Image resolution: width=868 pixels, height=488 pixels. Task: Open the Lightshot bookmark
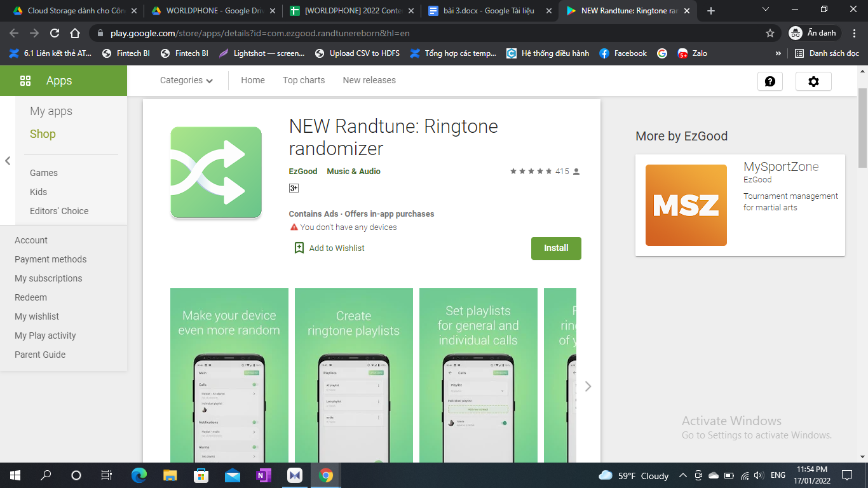click(x=262, y=53)
